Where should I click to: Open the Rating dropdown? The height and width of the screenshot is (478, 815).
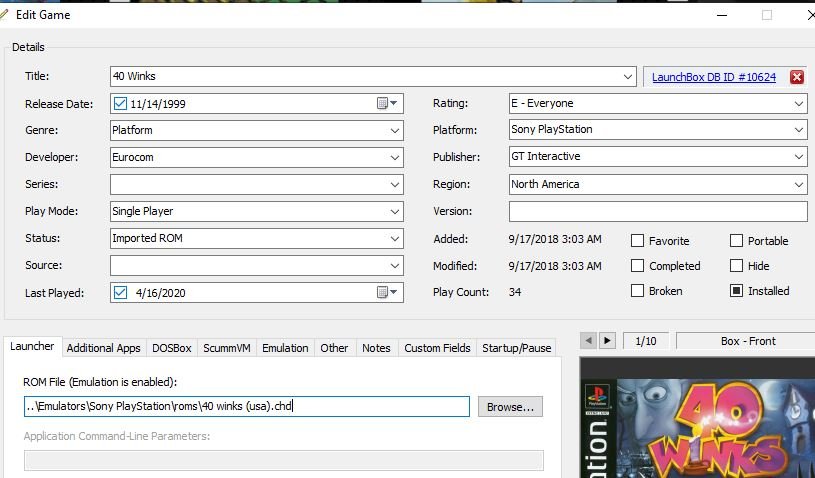[x=799, y=103]
